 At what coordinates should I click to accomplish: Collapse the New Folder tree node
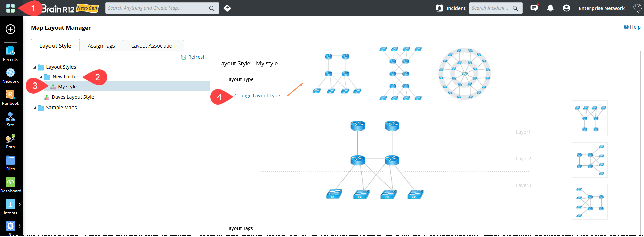[x=41, y=77]
